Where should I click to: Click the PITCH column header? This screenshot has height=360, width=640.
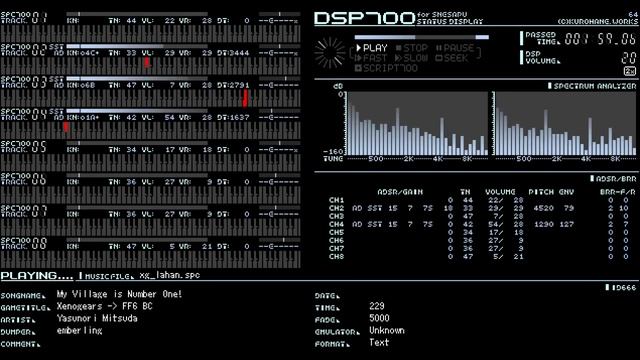coord(541,192)
